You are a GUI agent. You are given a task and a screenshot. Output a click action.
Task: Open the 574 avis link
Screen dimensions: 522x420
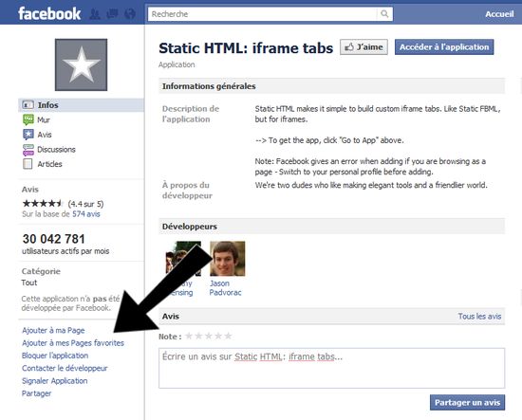pyautogui.click(x=86, y=214)
